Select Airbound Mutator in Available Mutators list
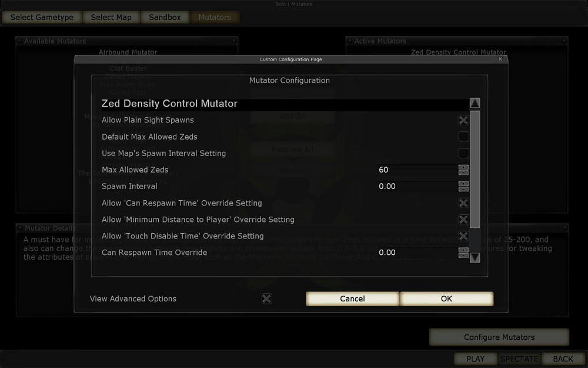This screenshot has height=368, width=588. [x=128, y=52]
